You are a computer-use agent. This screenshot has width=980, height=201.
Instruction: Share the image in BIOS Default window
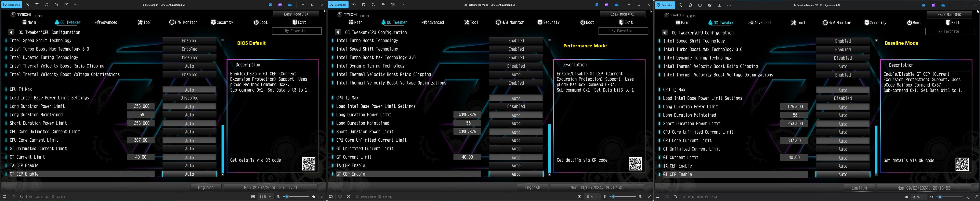(56, 5)
